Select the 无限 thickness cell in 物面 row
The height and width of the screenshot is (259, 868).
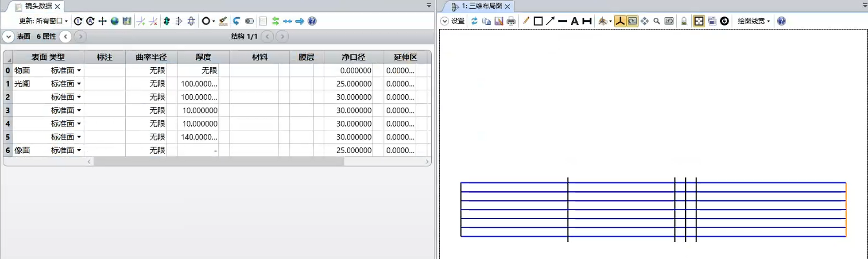pos(199,70)
